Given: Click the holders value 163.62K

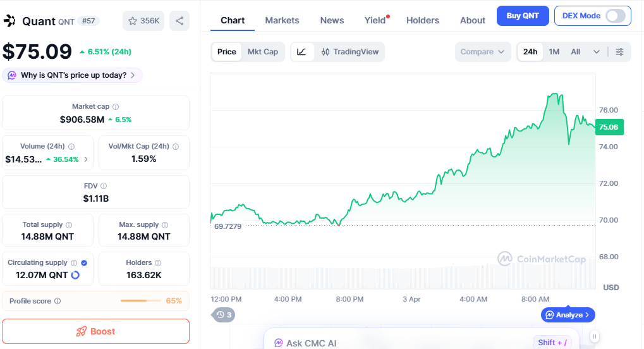Looking at the screenshot, I should (x=143, y=275).
